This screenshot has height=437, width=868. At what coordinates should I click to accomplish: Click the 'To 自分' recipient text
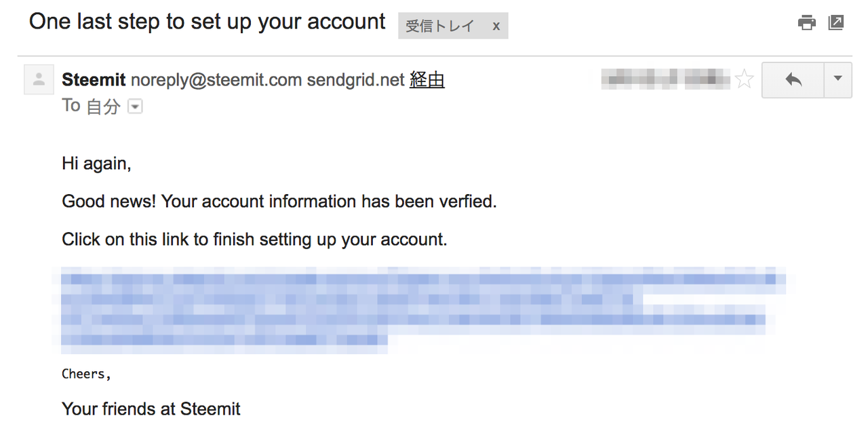pyautogui.click(x=91, y=106)
